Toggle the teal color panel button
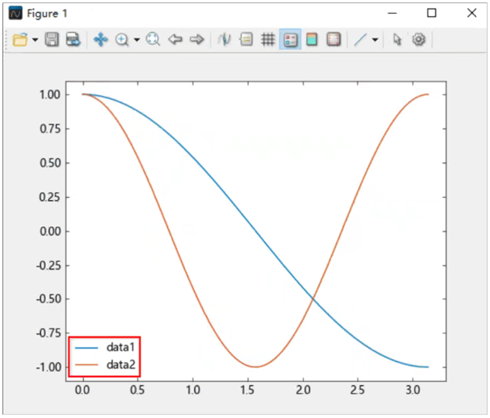The height and width of the screenshot is (418, 490). coord(312,39)
